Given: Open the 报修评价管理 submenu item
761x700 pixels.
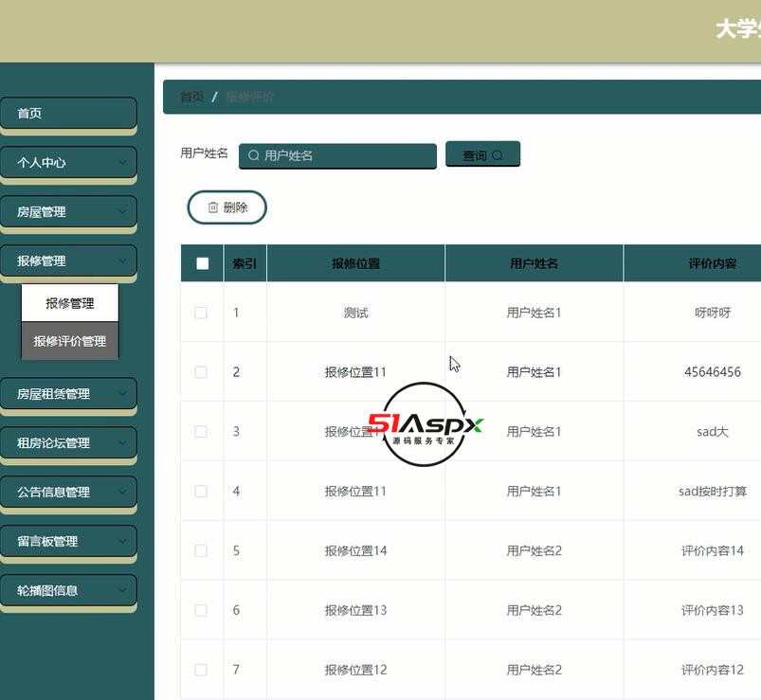Looking at the screenshot, I should (x=70, y=341).
